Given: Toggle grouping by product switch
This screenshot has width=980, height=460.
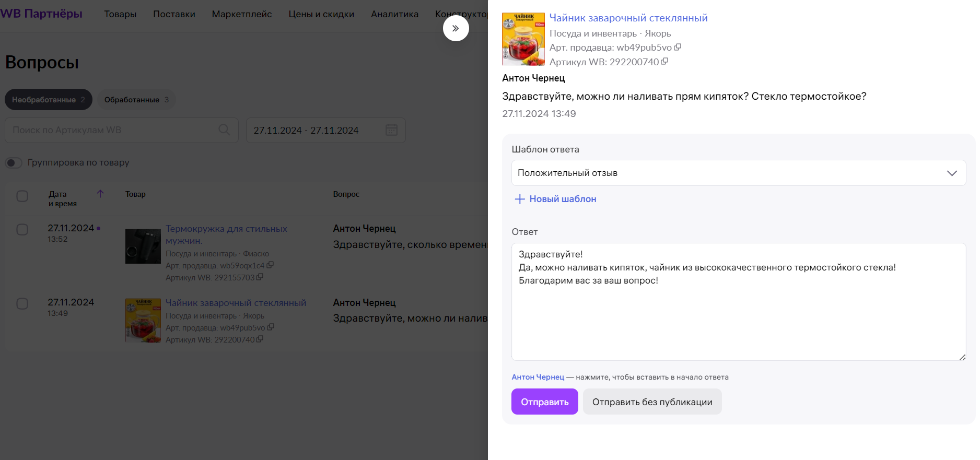Looking at the screenshot, I should pos(14,163).
